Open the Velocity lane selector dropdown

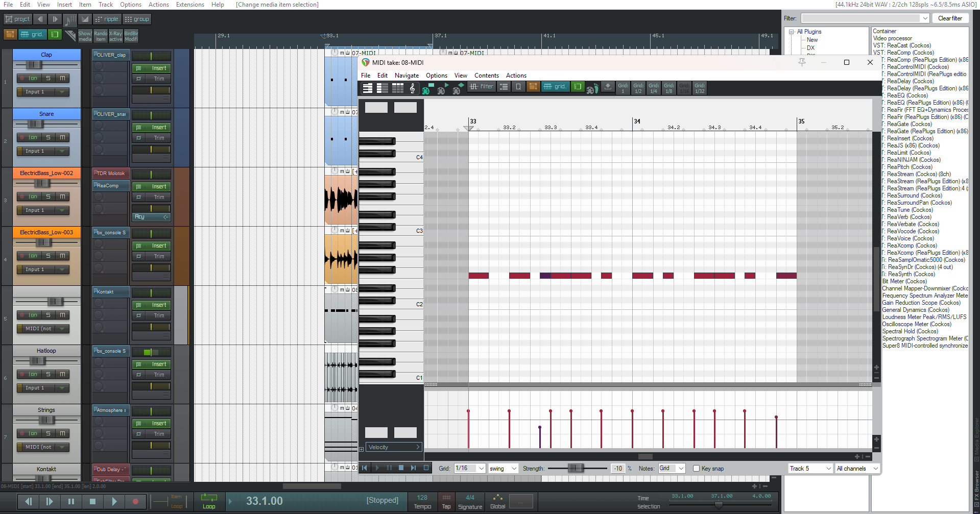click(394, 447)
